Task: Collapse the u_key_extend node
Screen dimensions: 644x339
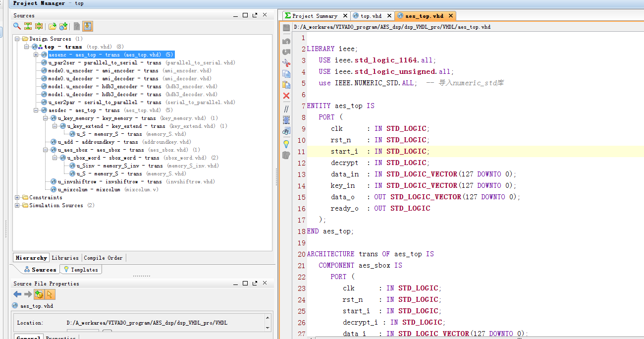Action: (55, 126)
